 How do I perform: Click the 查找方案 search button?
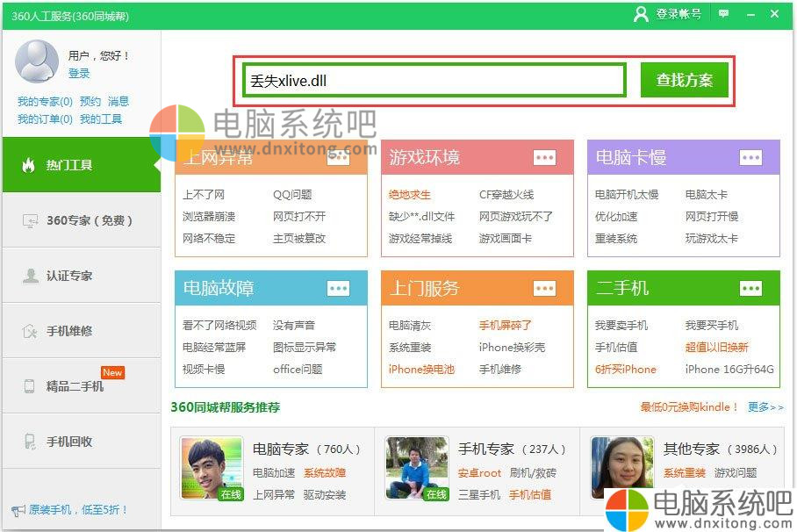click(x=684, y=80)
